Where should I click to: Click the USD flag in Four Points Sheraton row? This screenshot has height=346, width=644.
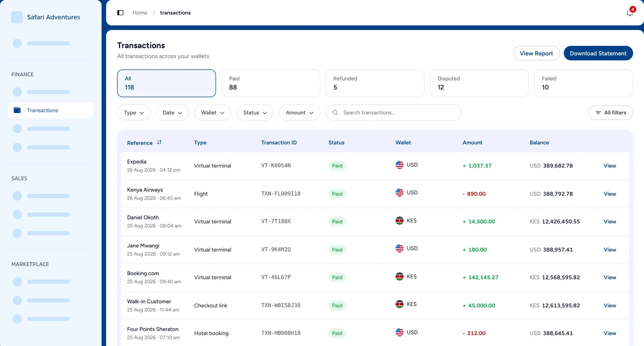point(400,332)
